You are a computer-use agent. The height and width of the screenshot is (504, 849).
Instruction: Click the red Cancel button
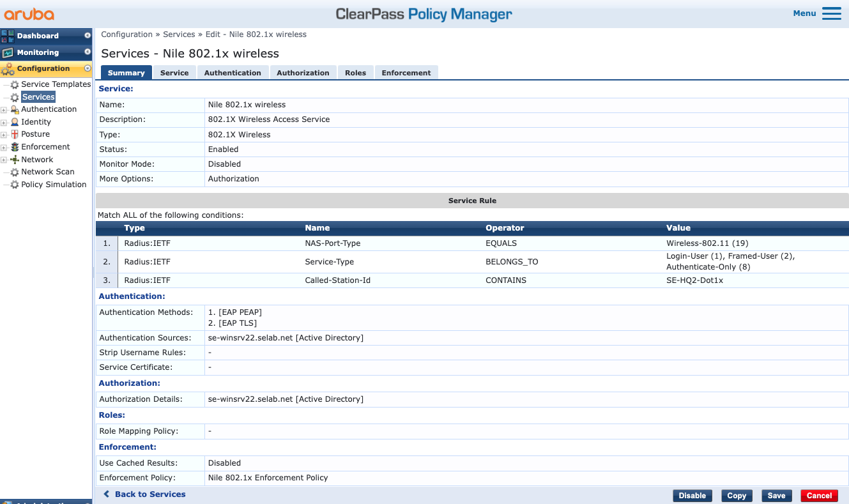click(x=819, y=496)
